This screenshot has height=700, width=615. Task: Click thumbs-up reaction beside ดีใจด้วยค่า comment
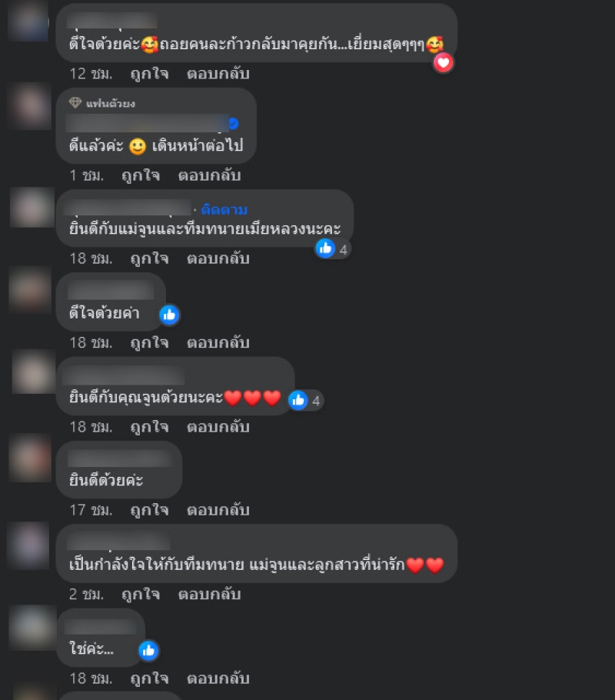point(170,315)
